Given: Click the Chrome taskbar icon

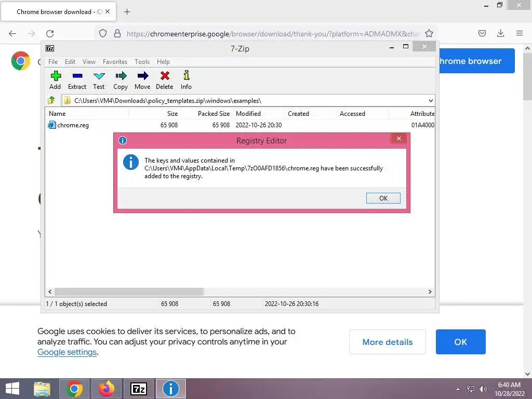Looking at the screenshot, I should tap(74, 389).
